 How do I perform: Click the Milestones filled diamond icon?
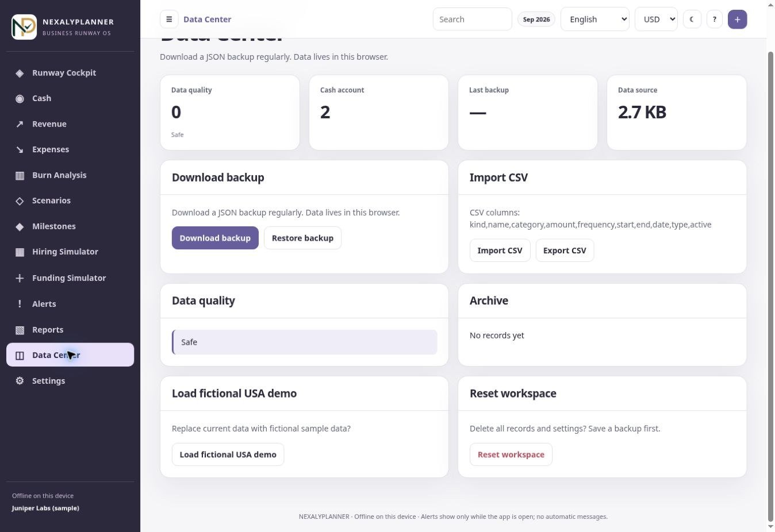[x=20, y=226]
